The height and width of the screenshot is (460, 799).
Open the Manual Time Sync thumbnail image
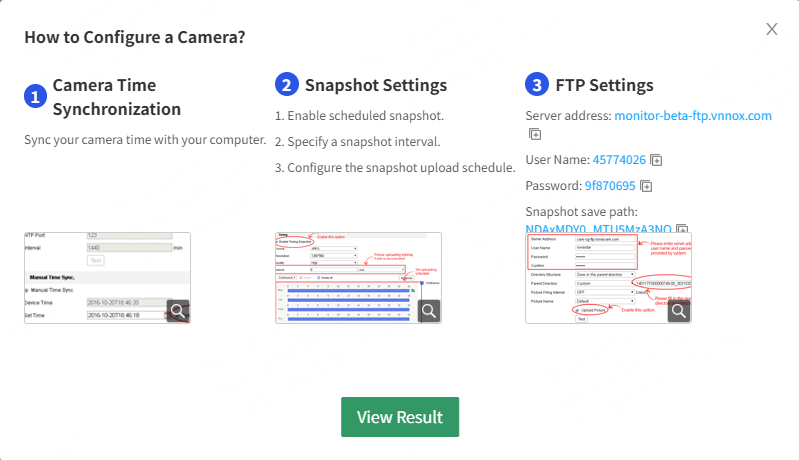pyautogui.click(x=108, y=278)
